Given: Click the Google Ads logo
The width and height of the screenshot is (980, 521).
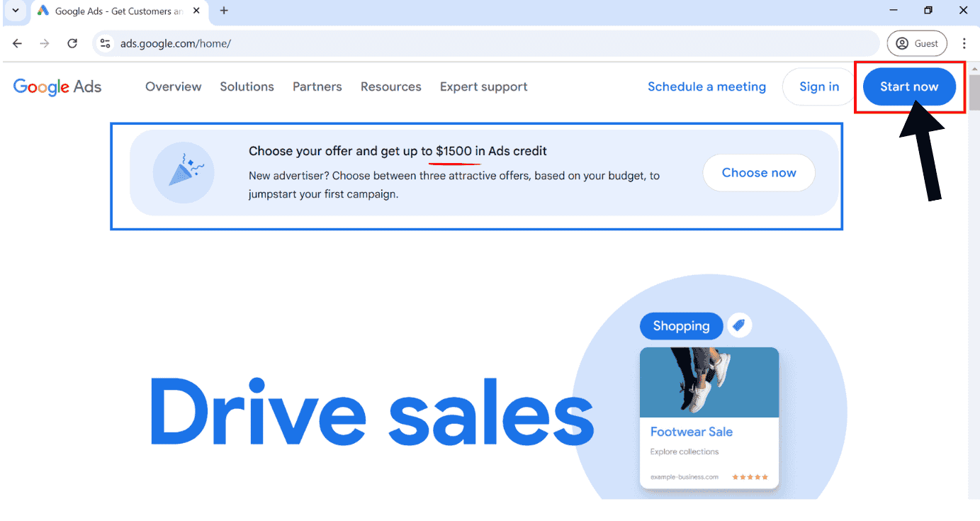Looking at the screenshot, I should [x=57, y=86].
